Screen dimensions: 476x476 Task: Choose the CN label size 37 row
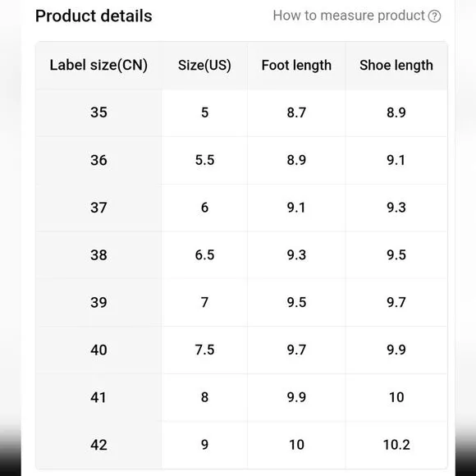tap(241, 208)
